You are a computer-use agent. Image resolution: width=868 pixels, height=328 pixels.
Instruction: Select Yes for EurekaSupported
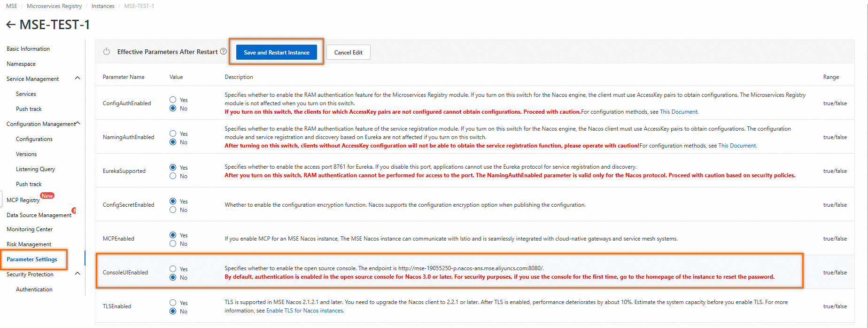click(x=173, y=167)
